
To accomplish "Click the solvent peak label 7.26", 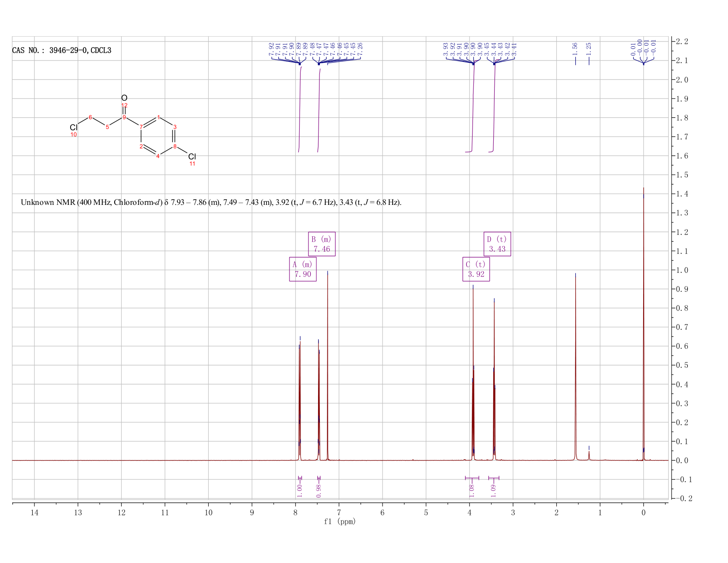I will [360, 49].
